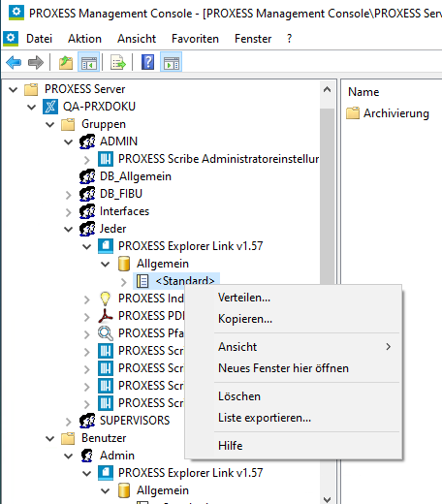442x504 pixels.
Task: Choose Kopieren... from context menu
Action: pyautogui.click(x=294, y=319)
